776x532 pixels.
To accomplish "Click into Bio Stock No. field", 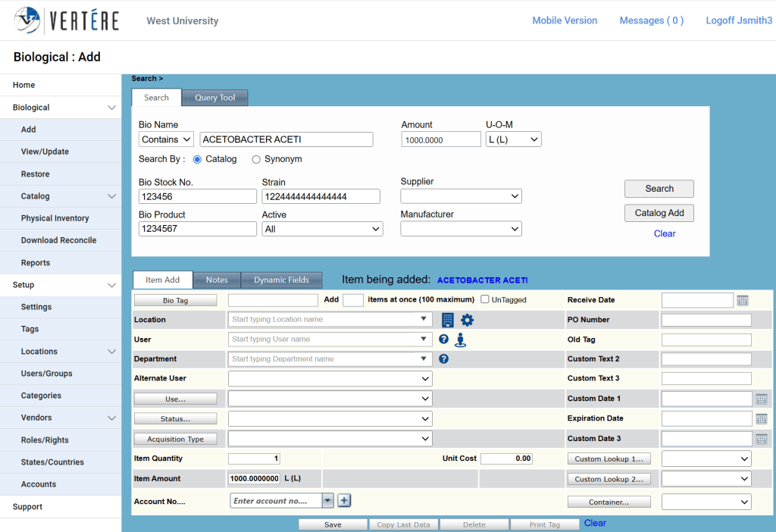I will (198, 196).
